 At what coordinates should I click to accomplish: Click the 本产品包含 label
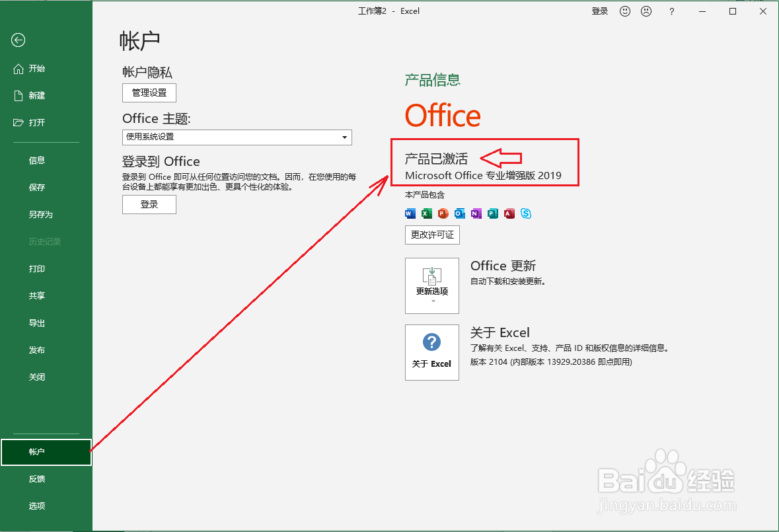[x=425, y=195]
